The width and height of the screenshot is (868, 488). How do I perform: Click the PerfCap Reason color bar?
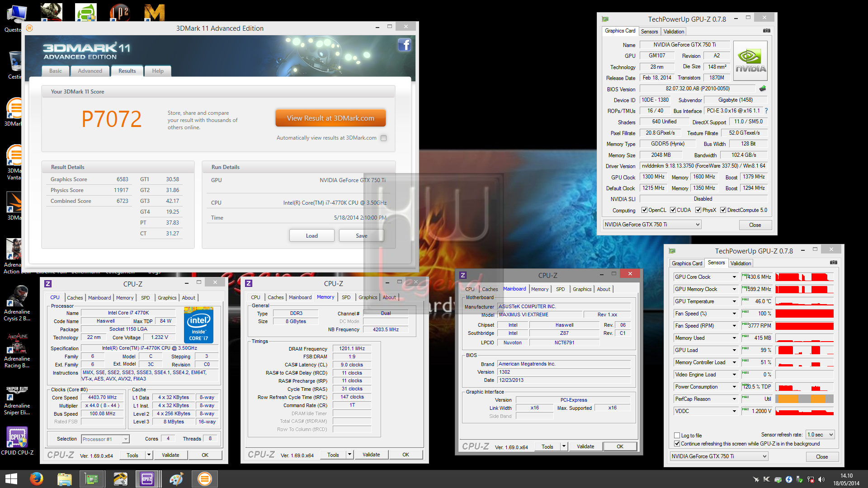(804, 399)
